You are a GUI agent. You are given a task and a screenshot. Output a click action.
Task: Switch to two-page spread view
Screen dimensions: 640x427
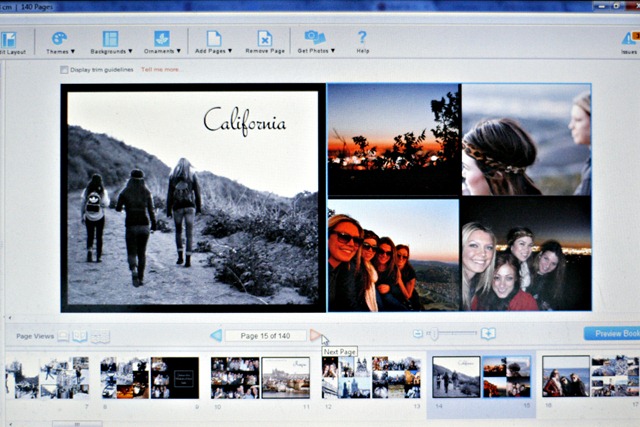pos(80,337)
